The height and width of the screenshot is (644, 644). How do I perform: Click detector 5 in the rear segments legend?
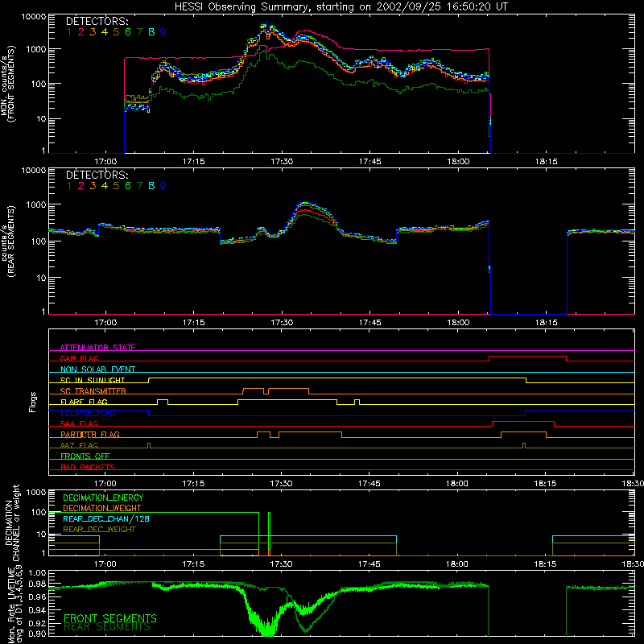pos(116,186)
